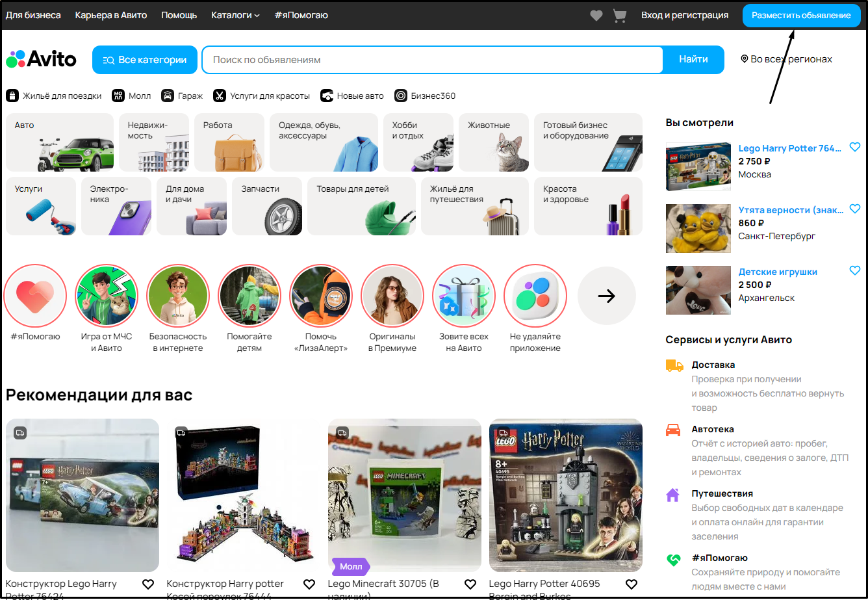Favorite the Lego Harry Potter 764 viewed item
Screen dimensions: 868x600
[x=855, y=148]
